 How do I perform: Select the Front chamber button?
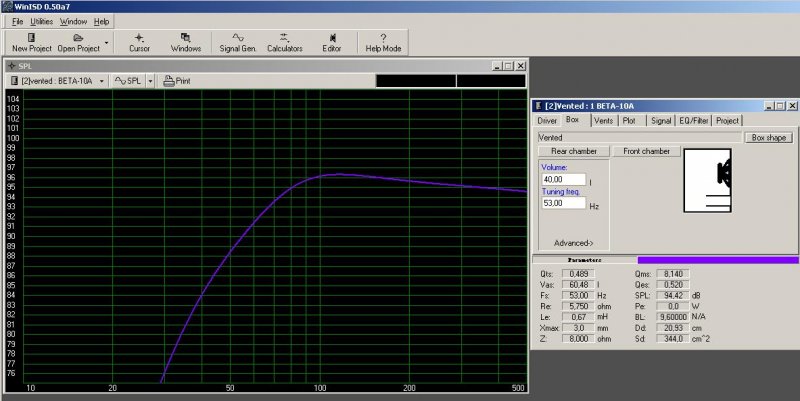click(x=646, y=151)
